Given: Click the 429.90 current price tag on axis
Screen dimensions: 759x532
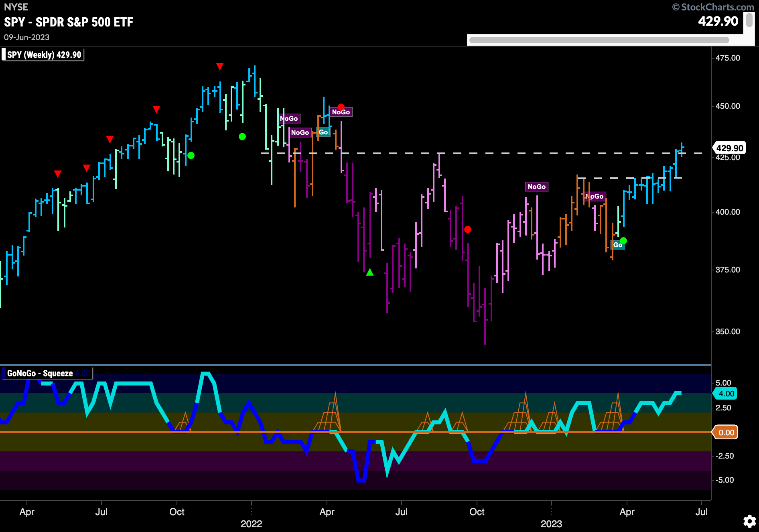Looking at the screenshot, I should tap(729, 148).
